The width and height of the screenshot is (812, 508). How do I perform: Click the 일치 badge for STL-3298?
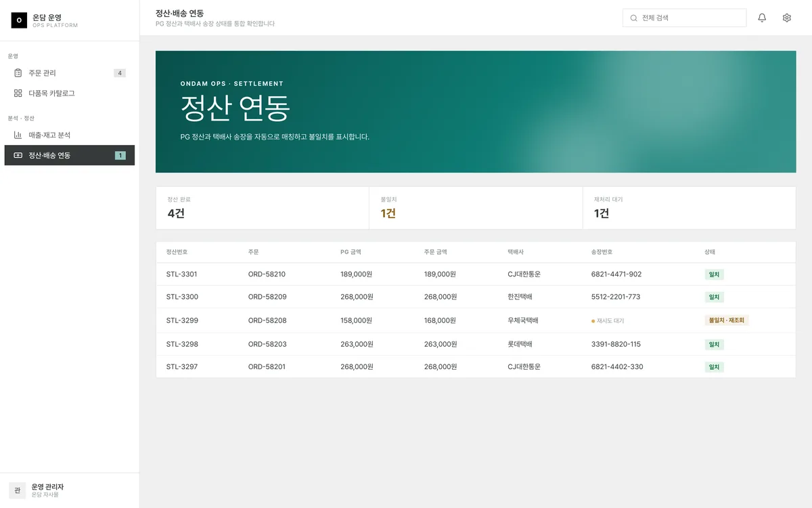click(x=714, y=344)
